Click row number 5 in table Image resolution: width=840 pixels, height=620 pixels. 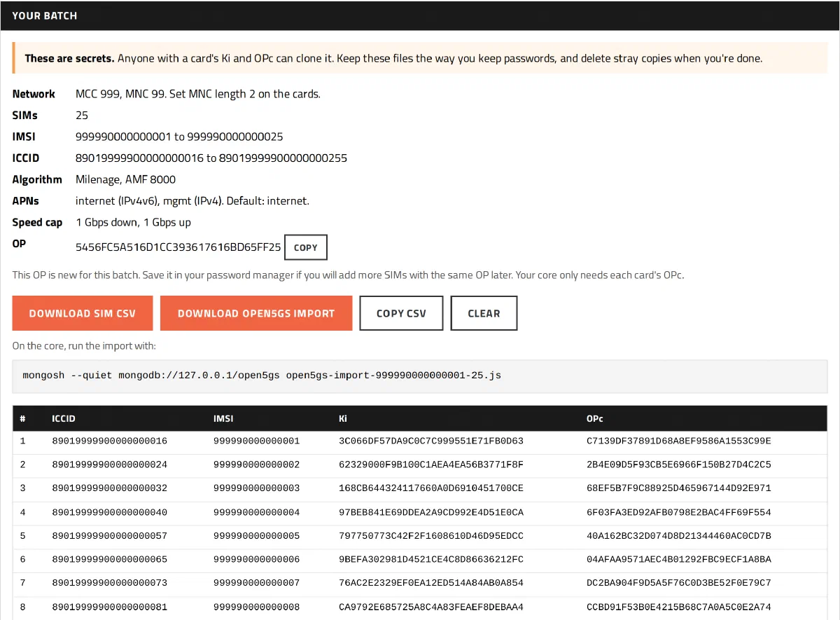[x=23, y=536]
